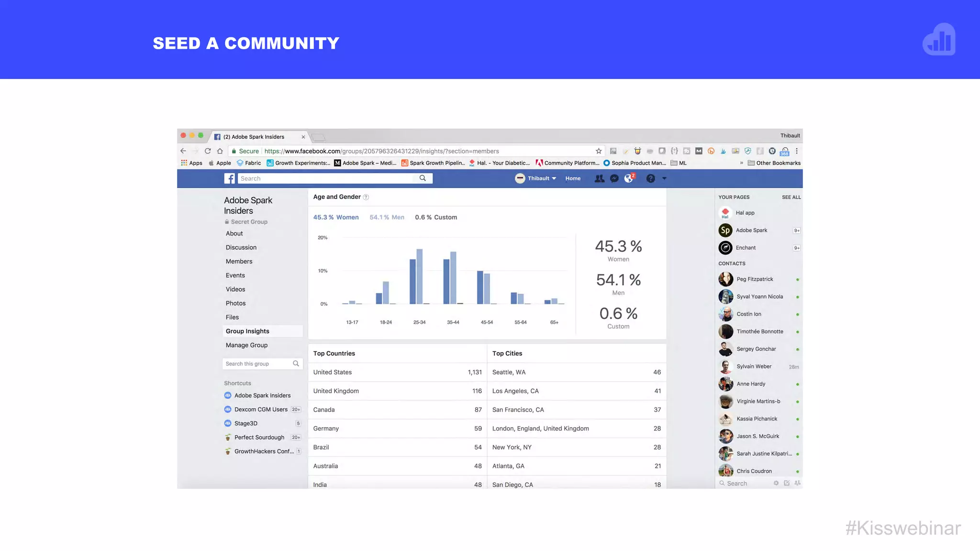Open chat with Anne Hardy

pyautogui.click(x=759, y=384)
